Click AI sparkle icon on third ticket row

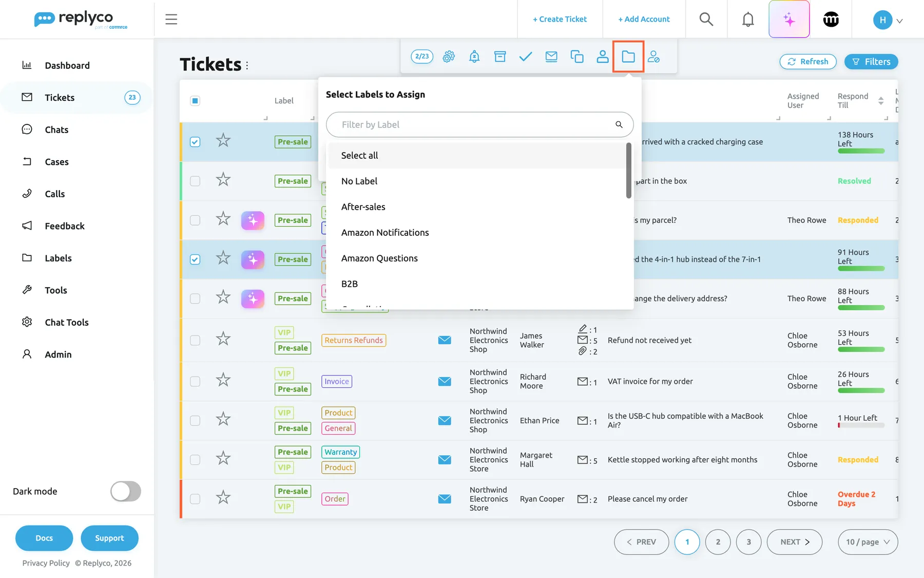(x=253, y=220)
